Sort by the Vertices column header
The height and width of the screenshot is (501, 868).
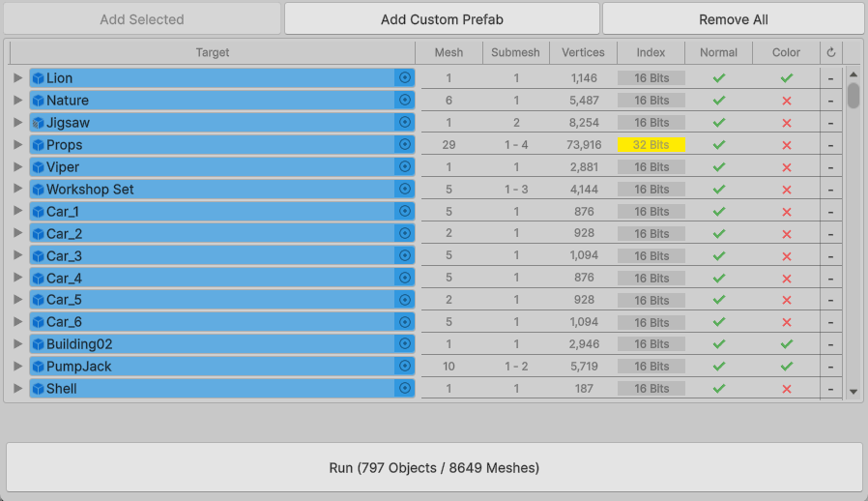pyautogui.click(x=583, y=52)
